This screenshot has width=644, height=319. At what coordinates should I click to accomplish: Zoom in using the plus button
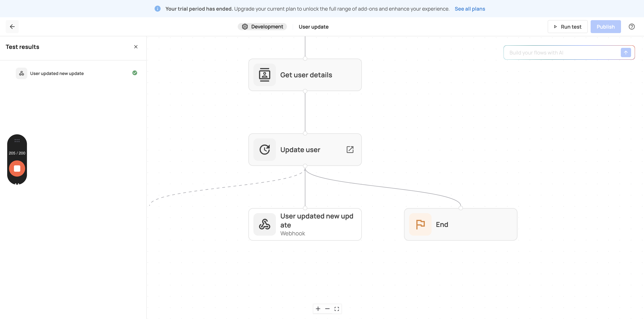[x=318, y=309]
